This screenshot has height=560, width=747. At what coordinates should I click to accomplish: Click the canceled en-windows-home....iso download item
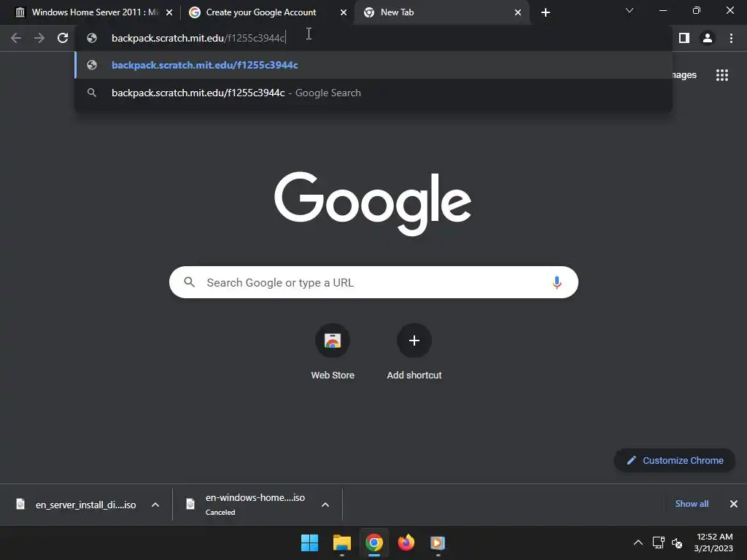[x=258, y=505]
